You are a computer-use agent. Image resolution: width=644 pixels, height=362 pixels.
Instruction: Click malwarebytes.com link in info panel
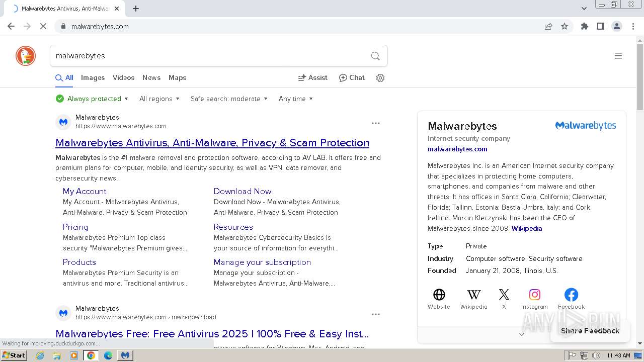point(457,149)
